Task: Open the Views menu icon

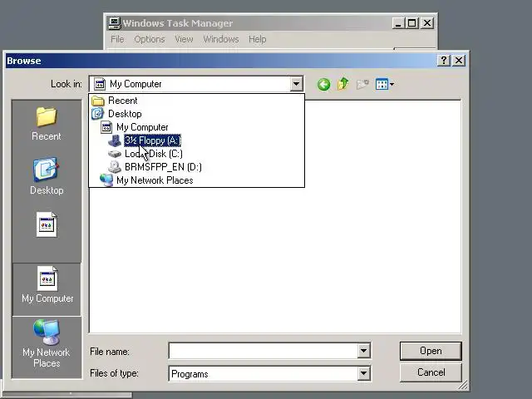Action: (385, 84)
